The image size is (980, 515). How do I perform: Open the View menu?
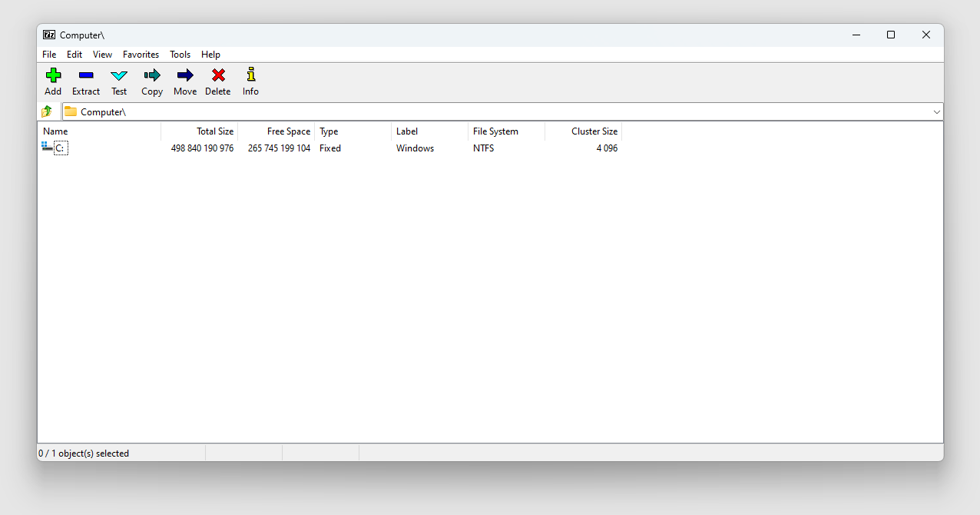tap(102, 55)
